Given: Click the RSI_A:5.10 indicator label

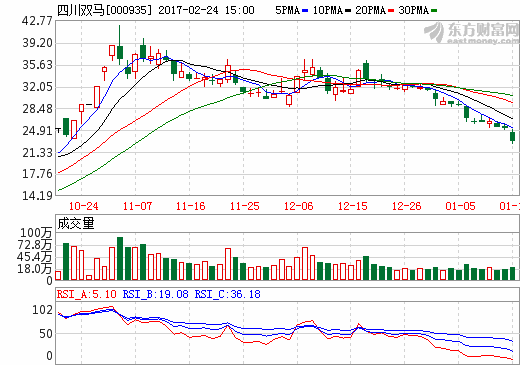Looking at the screenshot, I should point(86,294).
